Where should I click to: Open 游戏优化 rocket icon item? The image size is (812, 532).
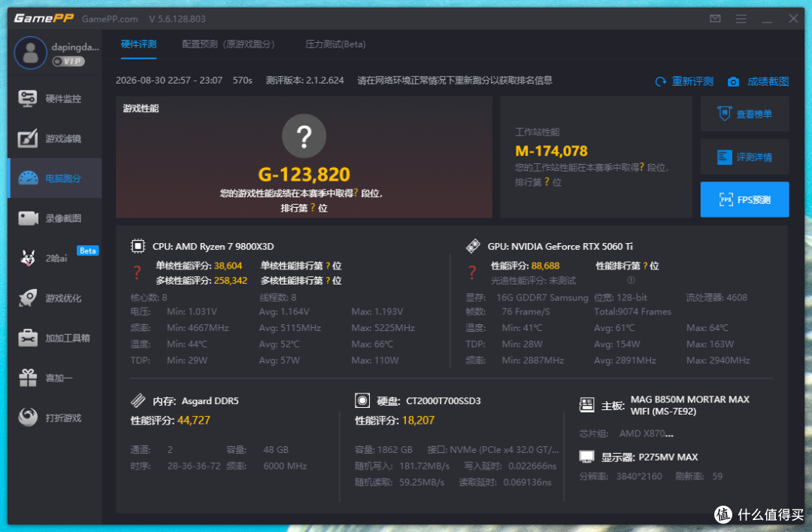[x=28, y=298]
